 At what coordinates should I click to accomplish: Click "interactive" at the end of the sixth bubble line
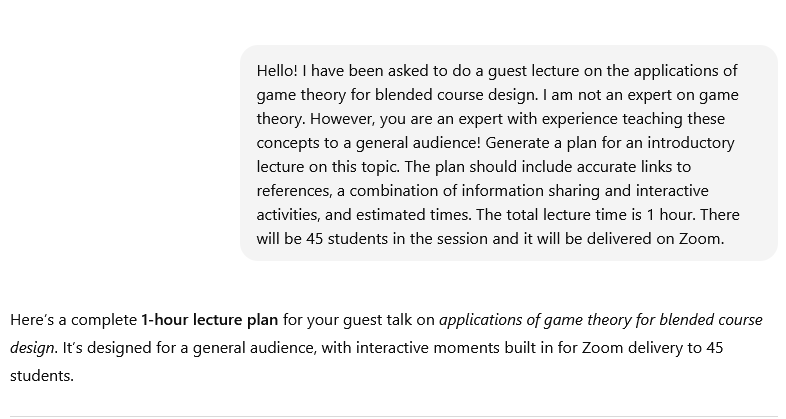(x=673, y=190)
